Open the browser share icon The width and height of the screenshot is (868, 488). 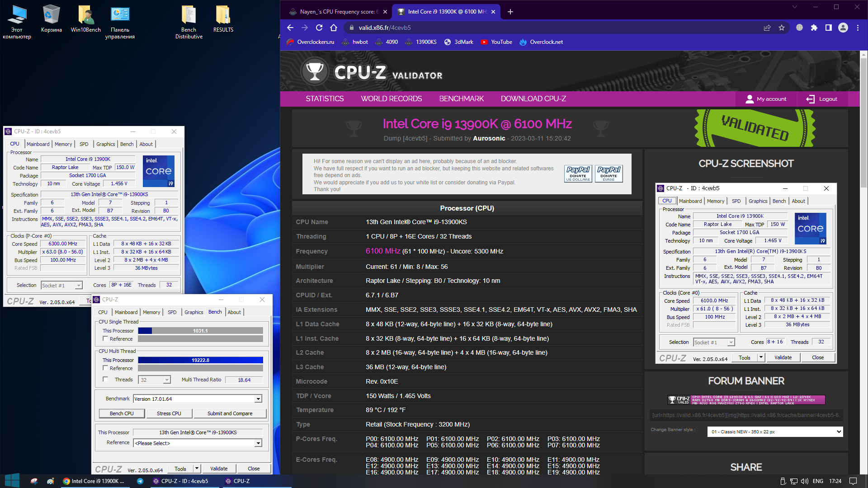click(x=767, y=28)
